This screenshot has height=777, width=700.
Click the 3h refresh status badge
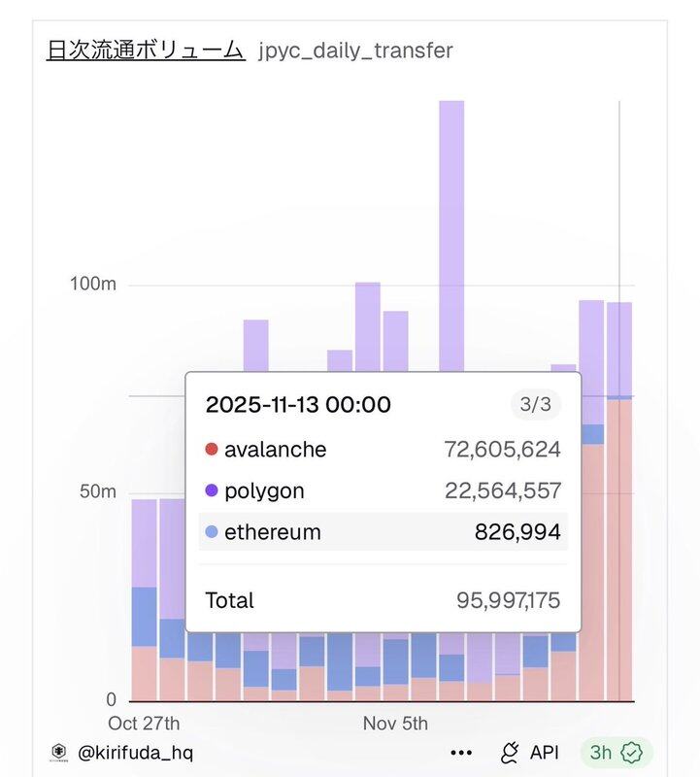(601, 753)
